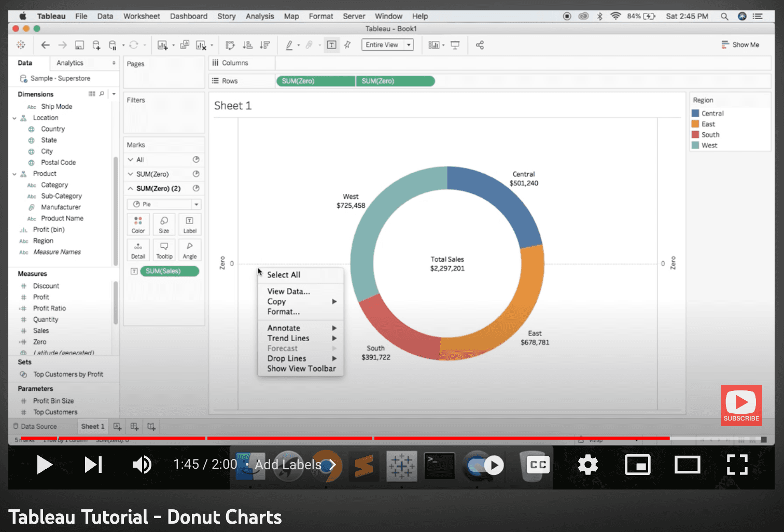Image resolution: width=784 pixels, height=532 pixels.
Task: Choose Select All from context menu
Action: (x=284, y=275)
